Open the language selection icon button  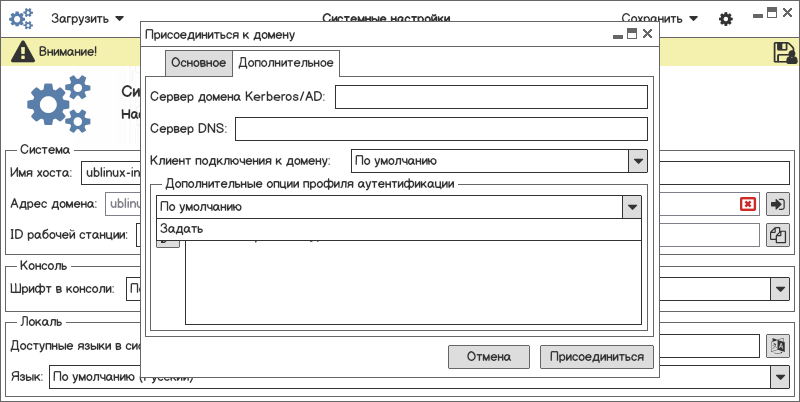point(777,346)
